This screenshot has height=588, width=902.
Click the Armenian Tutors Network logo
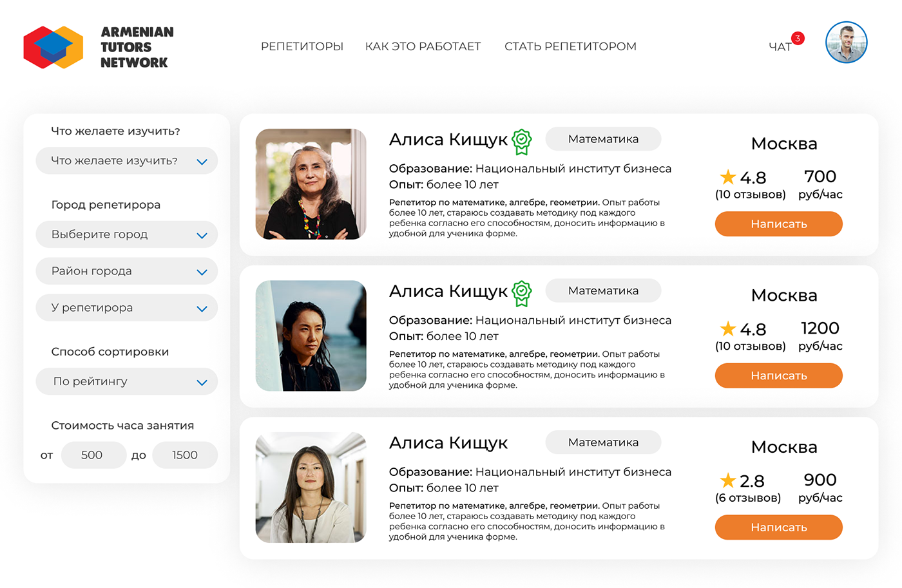click(98, 47)
